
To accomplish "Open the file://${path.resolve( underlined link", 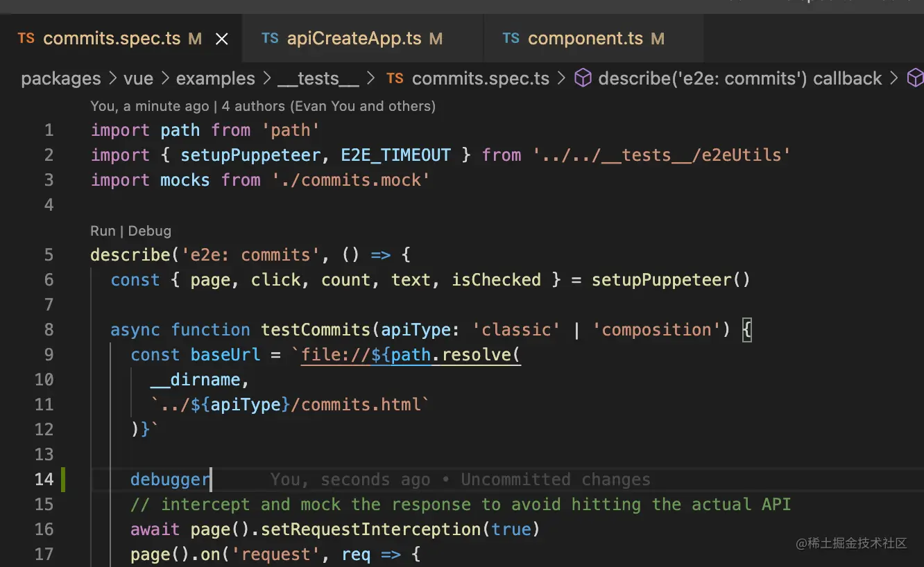I will [x=410, y=355].
